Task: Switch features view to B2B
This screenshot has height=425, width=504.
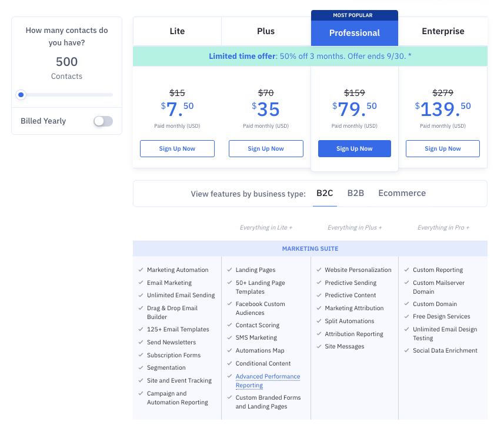Action: pyautogui.click(x=355, y=193)
